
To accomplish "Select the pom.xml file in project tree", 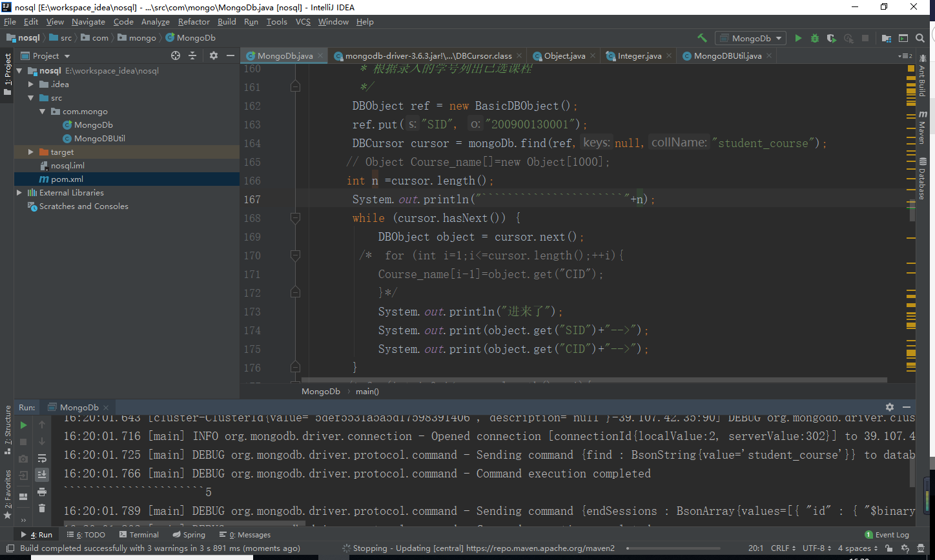I will (x=127, y=179).
